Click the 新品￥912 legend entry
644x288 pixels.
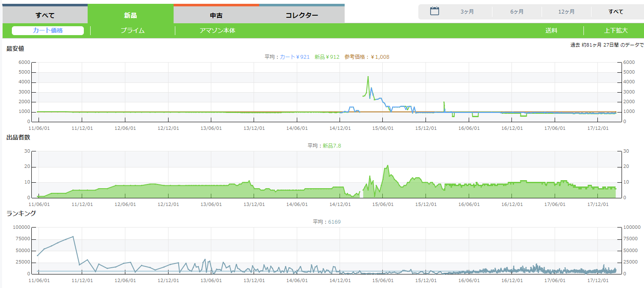[327, 57]
